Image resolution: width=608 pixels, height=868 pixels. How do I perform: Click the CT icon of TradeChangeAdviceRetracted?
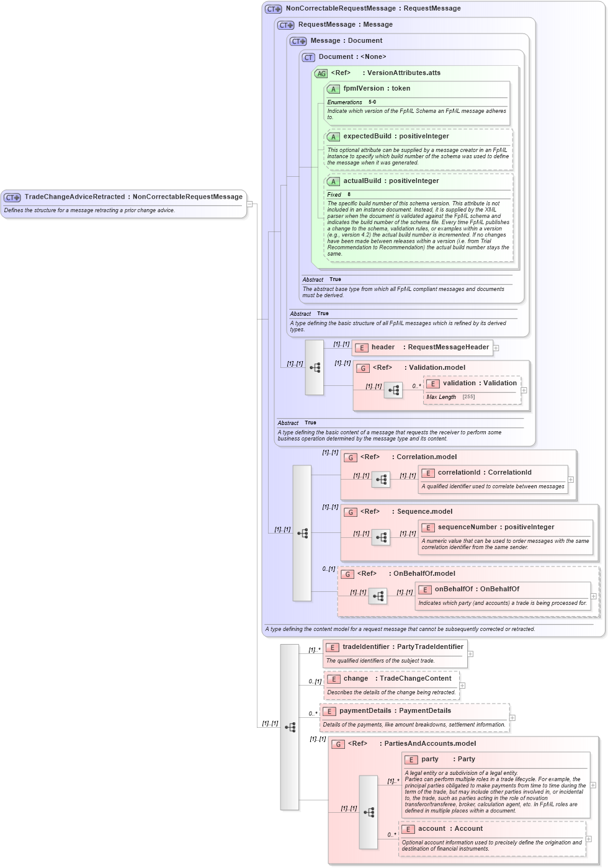pyautogui.click(x=12, y=197)
